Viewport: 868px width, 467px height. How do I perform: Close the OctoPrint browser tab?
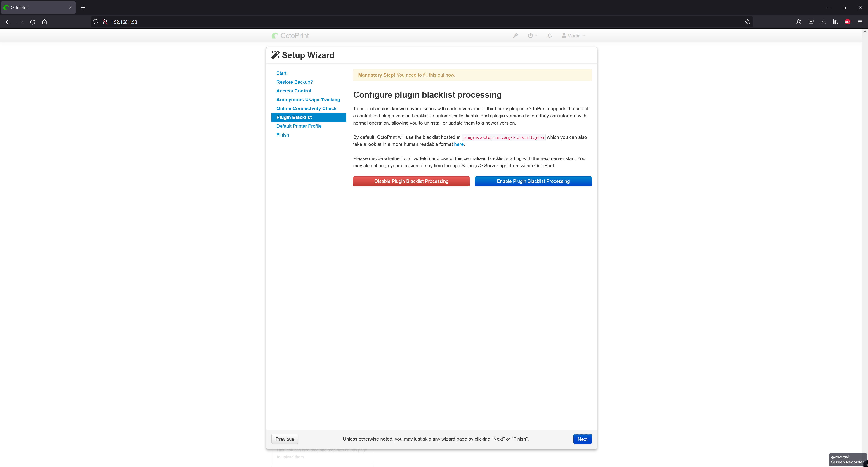[70, 7]
